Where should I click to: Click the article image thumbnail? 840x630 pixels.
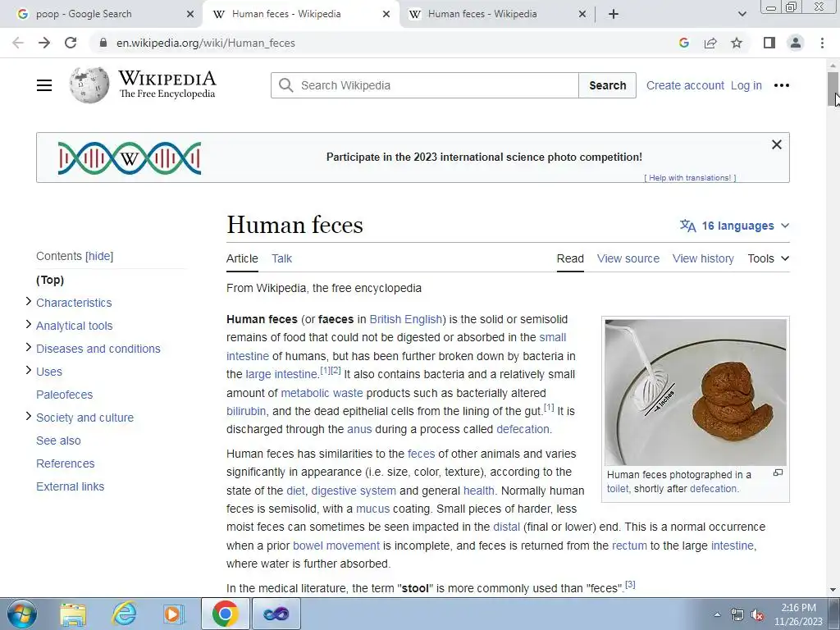click(x=696, y=392)
